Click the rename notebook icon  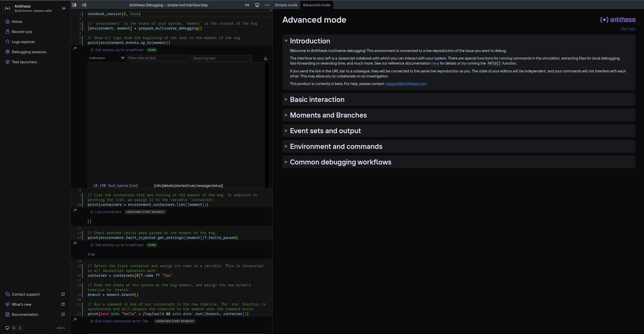[x=84, y=5]
